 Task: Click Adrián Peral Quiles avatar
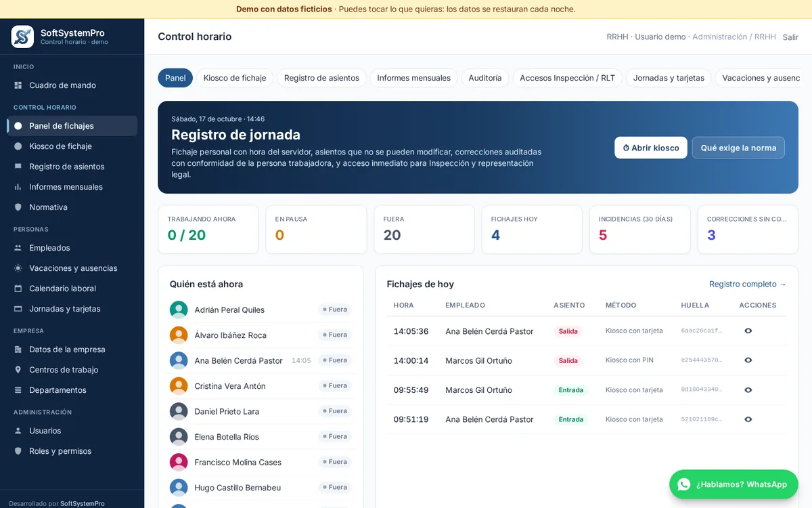pos(179,310)
